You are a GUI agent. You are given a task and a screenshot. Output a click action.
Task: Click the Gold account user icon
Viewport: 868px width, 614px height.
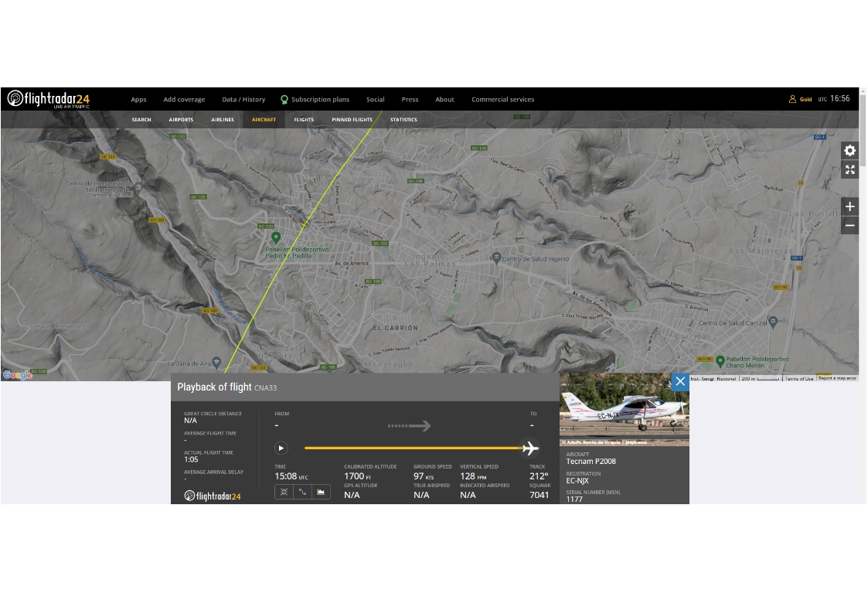792,99
